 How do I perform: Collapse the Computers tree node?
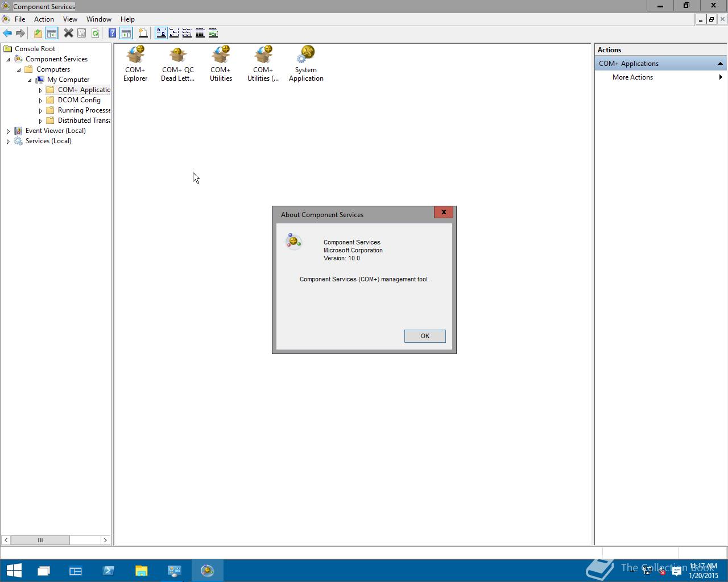[19, 69]
